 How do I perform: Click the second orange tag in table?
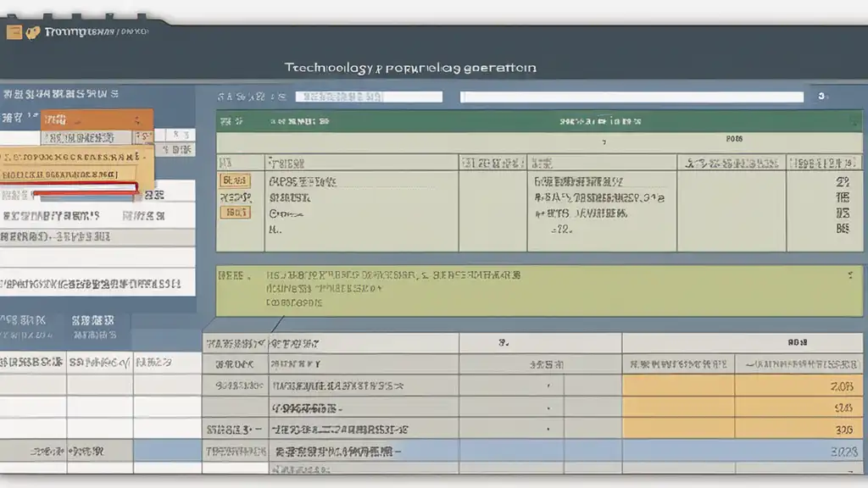coord(235,213)
